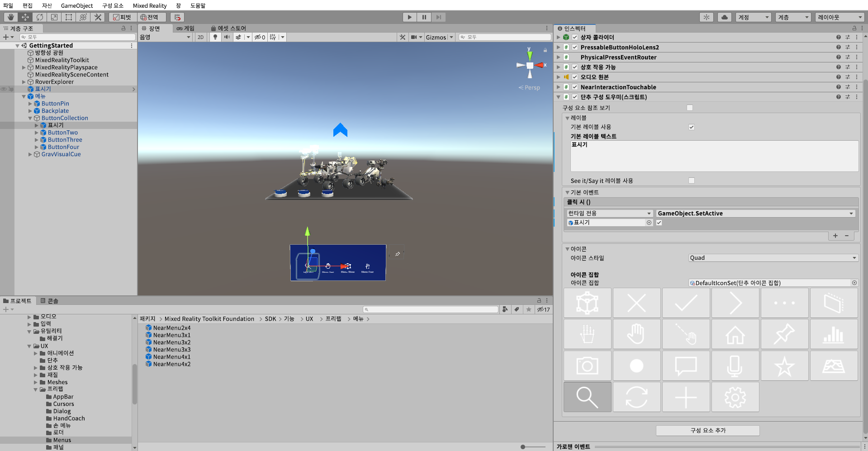Choose the bar chart icon tile

coord(834,335)
